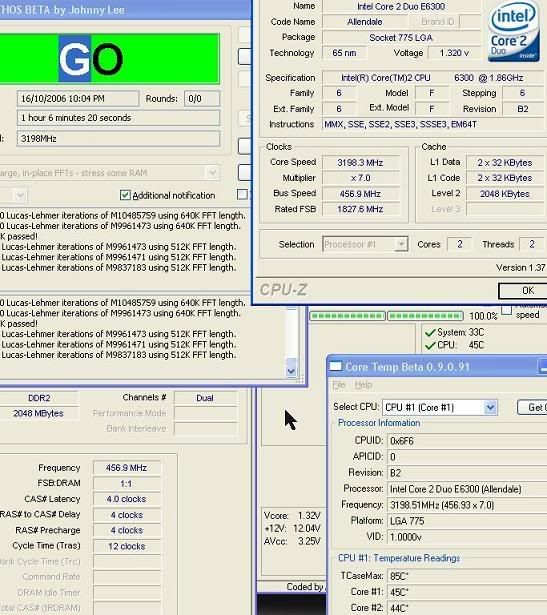The width and height of the screenshot is (547, 615).
Task: Click the Intel Core 2 Duo logo in CPU-Z
Action: (x=514, y=31)
